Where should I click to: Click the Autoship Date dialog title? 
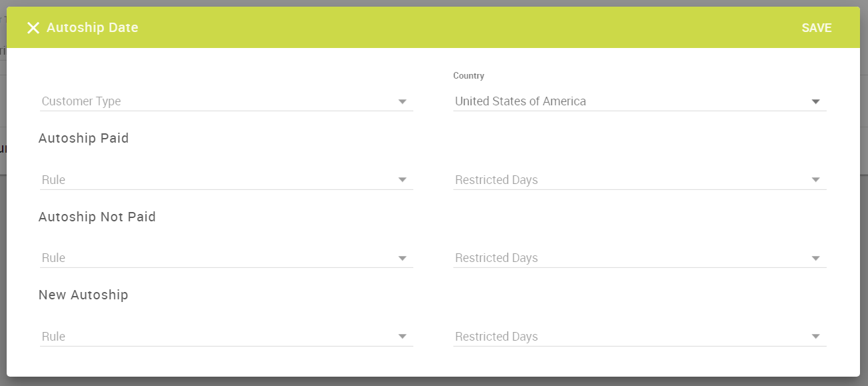pyautogui.click(x=93, y=28)
